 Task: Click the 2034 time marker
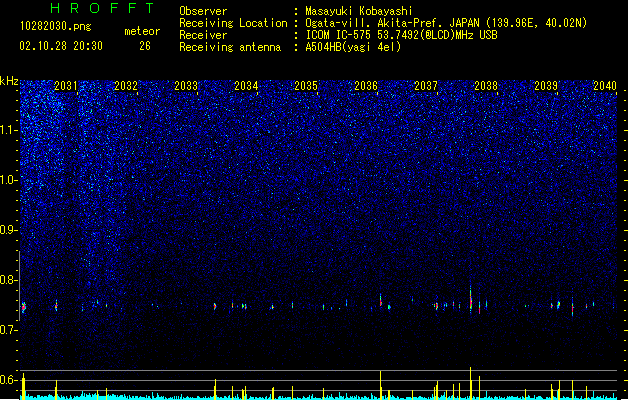(x=246, y=86)
